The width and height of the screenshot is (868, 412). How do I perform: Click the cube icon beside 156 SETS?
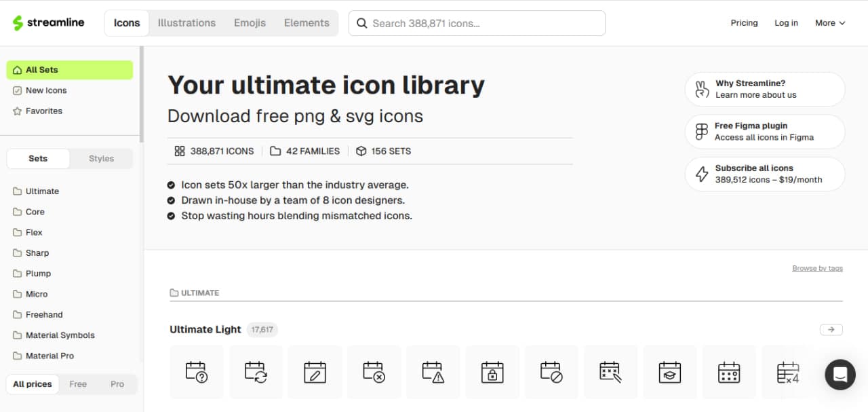[361, 151]
